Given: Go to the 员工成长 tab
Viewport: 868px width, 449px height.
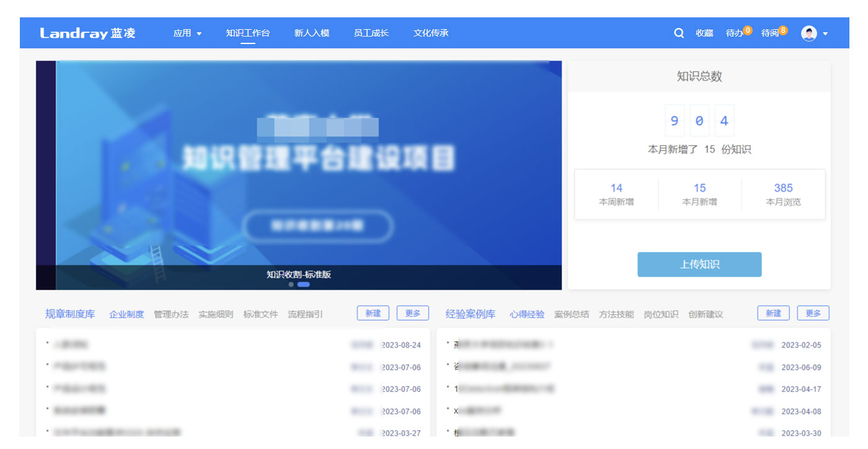Looking at the screenshot, I should click(371, 33).
